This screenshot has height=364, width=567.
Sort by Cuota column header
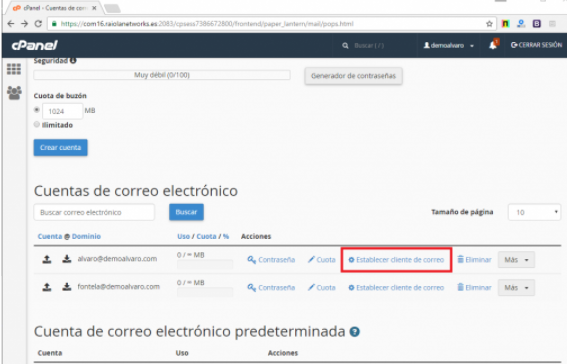[x=206, y=236]
